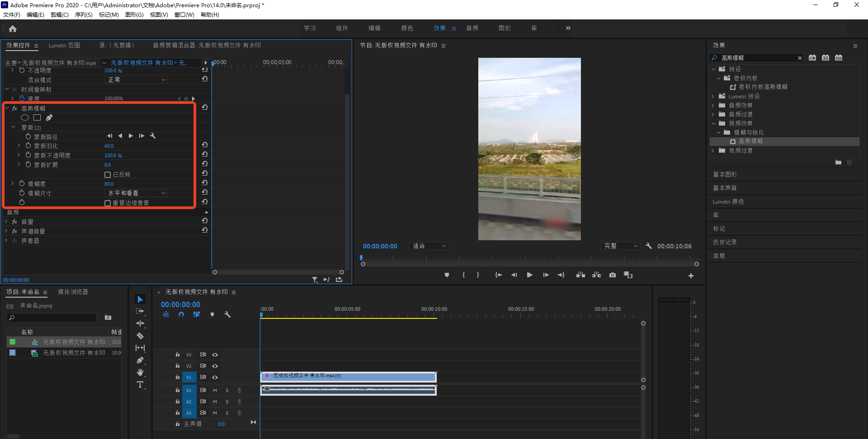Click the filter icon in effect controls footer
Screen dimensions: 868x439
click(x=315, y=280)
